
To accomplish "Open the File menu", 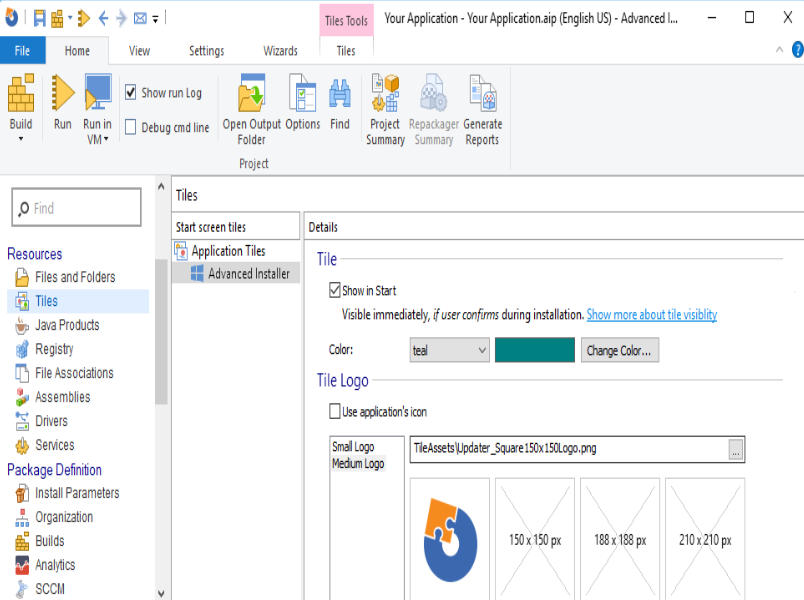I will click(22, 51).
